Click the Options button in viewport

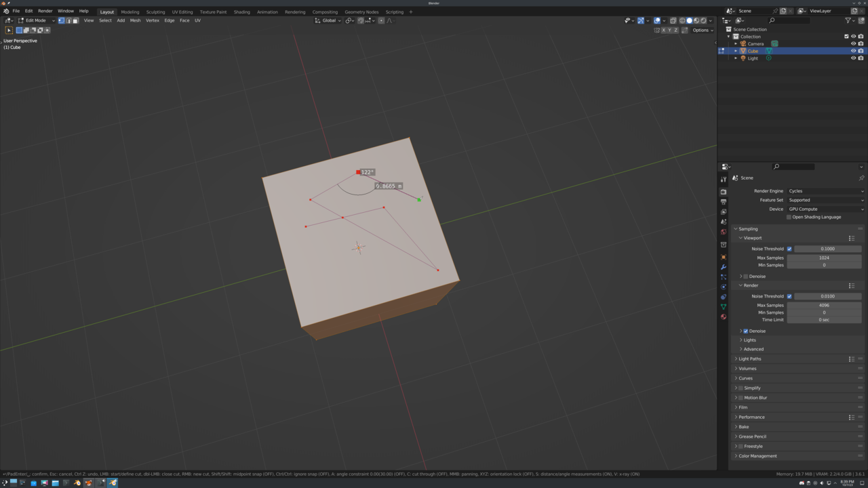coord(702,30)
